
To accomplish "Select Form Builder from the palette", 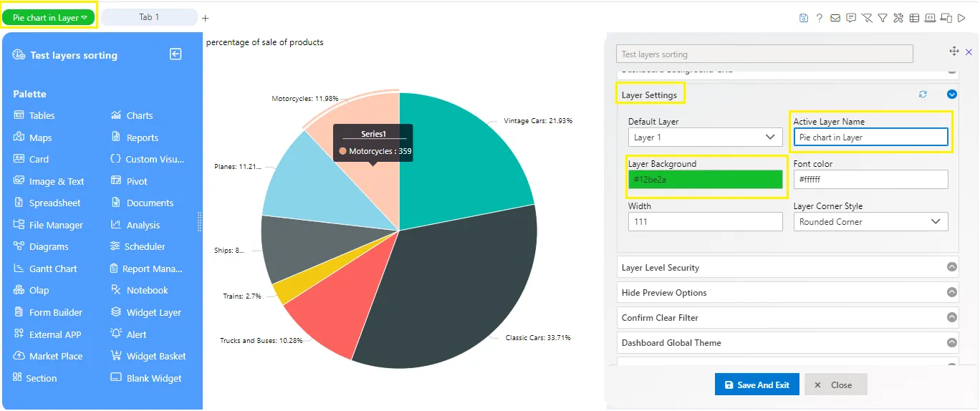I will pos(48,312).
